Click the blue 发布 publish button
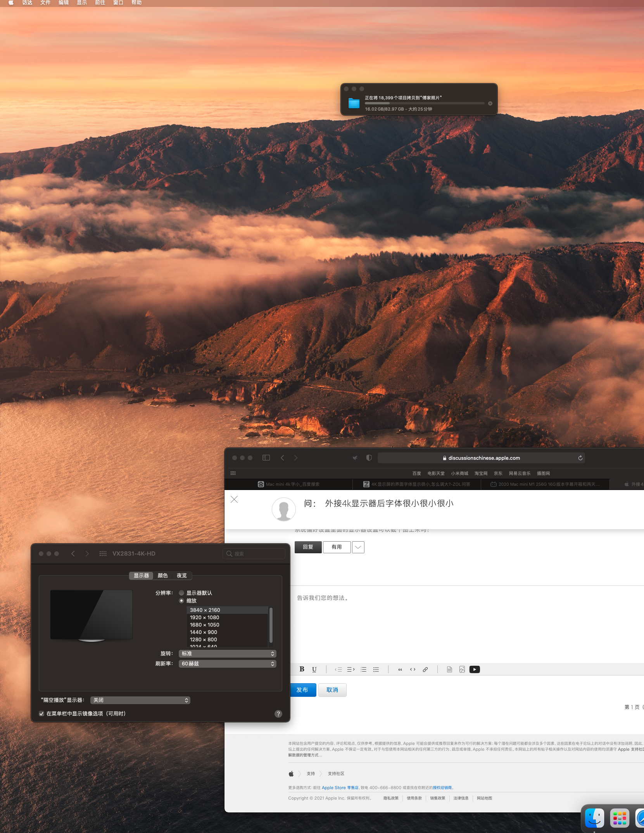The image size is (644, 833). point(302,690)
